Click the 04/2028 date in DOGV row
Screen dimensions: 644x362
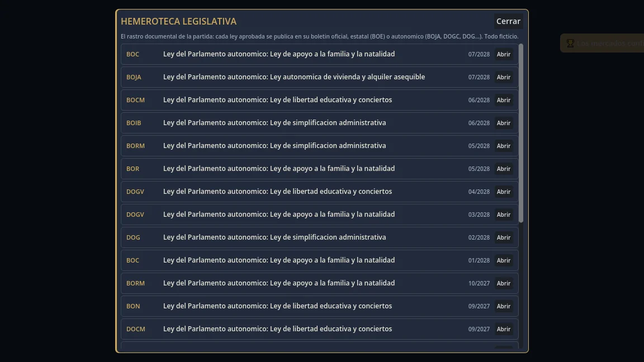[479, 192]
